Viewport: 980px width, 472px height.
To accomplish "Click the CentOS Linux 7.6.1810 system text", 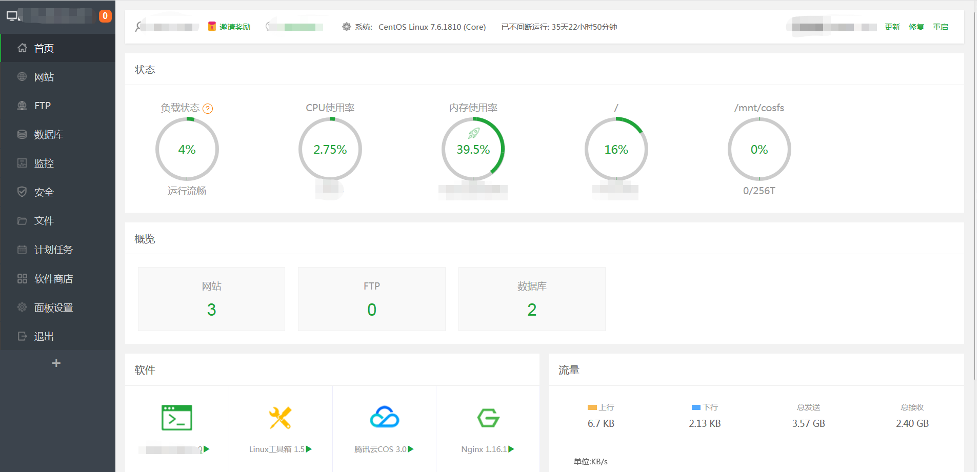I will 432,27.
